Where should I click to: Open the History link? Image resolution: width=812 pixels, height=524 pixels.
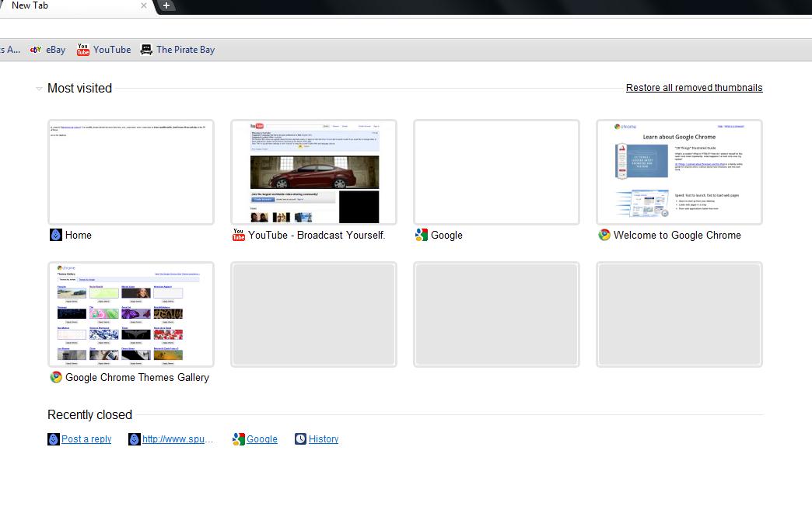click(323, 439)
